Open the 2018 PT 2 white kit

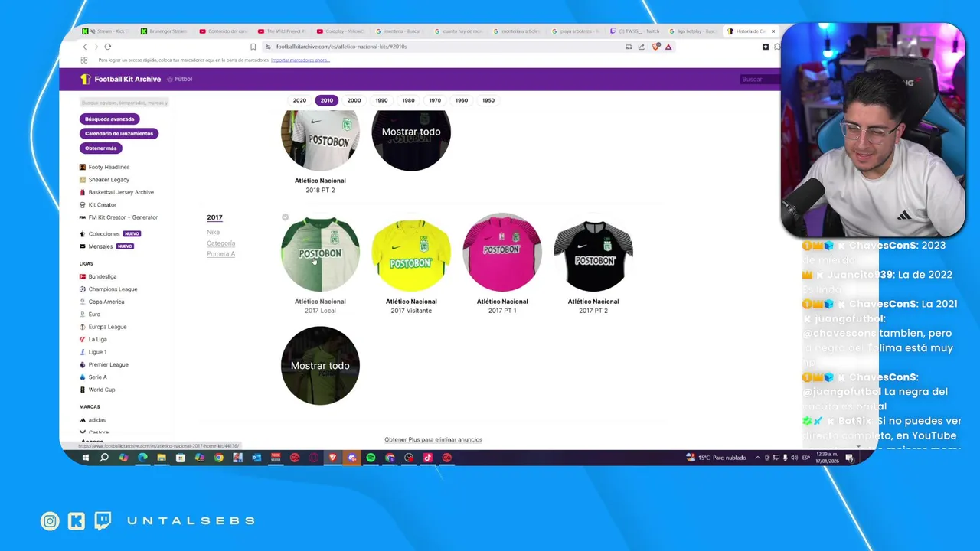coord(320,139)
